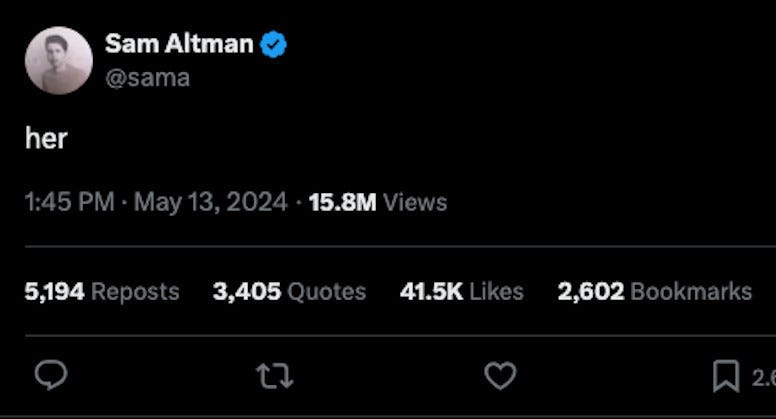Click the "Likes" label in the stats row

(x=496, y=291)
